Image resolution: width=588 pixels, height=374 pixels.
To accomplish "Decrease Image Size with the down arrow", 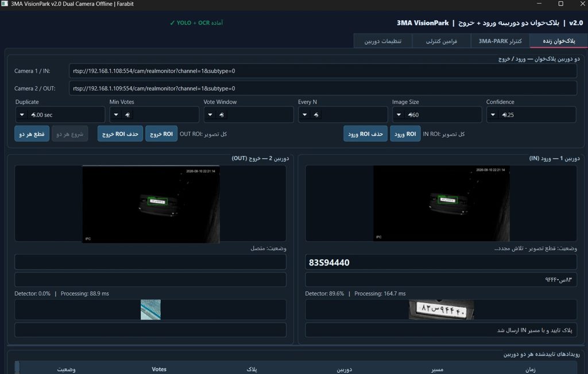I will coord(399,115).
